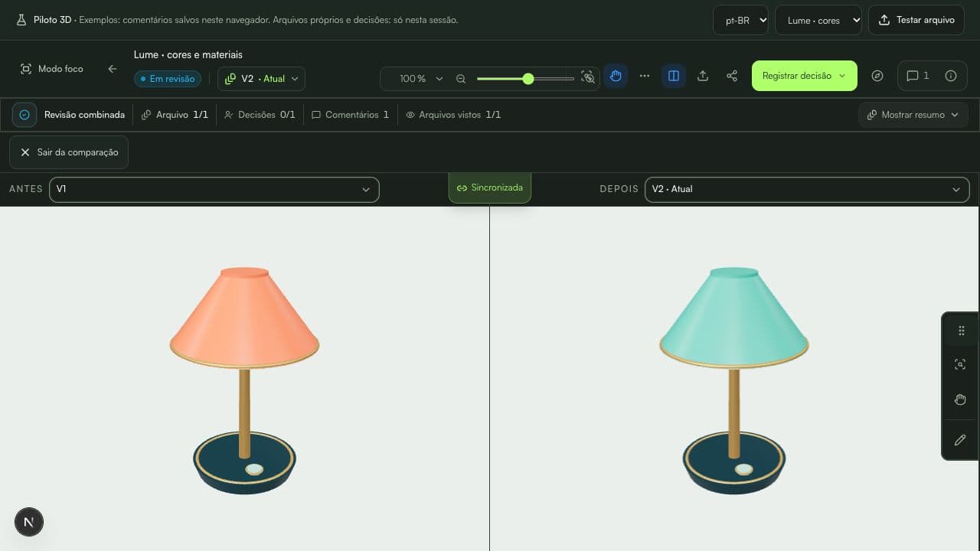This screenshot has width=980, height=551.
Task: Click the zoom slider handle
Action: click(528, 78)
